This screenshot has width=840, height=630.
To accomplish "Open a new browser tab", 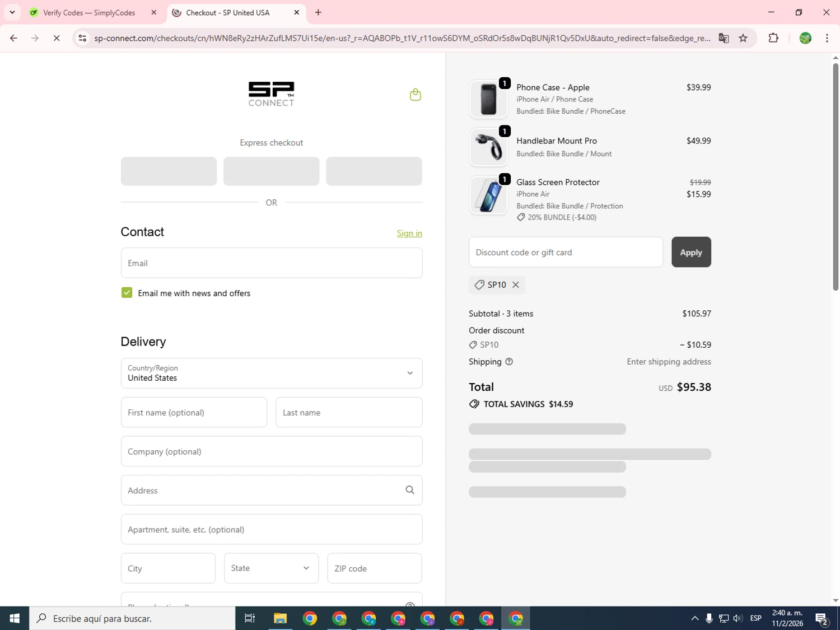I will (x=318, y=12).
